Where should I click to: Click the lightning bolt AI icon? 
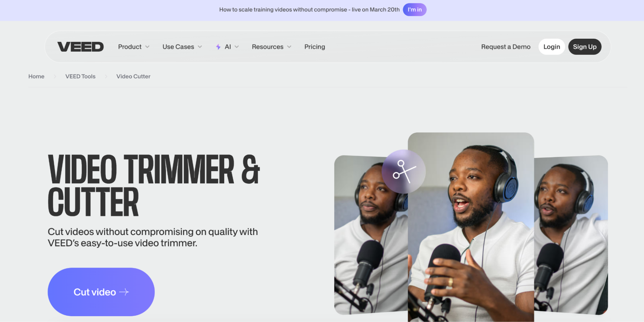(x=218, y=47)
